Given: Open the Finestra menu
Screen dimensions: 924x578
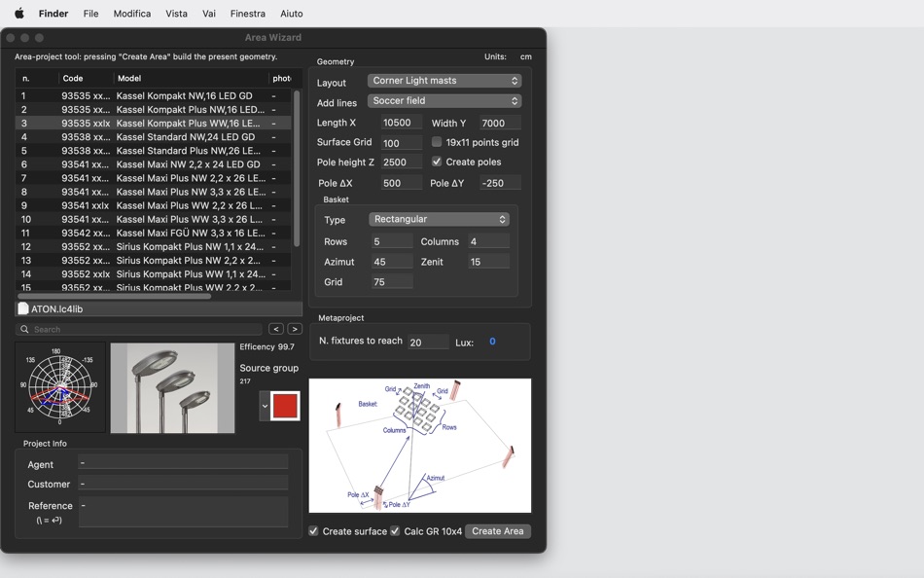Looking at the screenshot, I should pos(247,13).
